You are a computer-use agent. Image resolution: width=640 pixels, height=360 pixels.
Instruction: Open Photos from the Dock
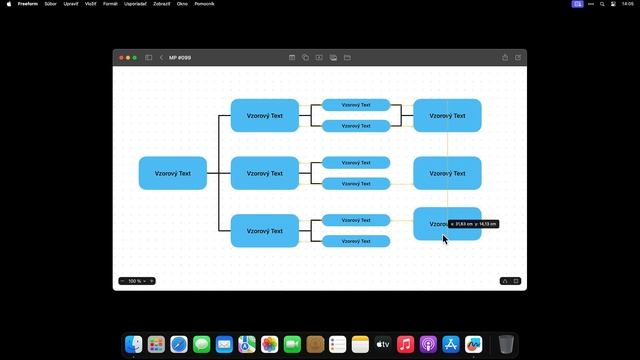[269, 344]
